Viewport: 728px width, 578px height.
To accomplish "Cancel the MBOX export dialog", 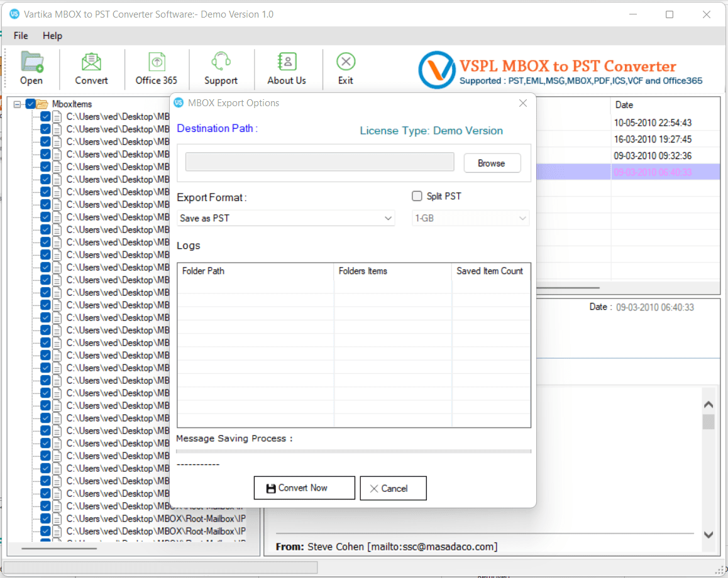I will coord(393,488).
